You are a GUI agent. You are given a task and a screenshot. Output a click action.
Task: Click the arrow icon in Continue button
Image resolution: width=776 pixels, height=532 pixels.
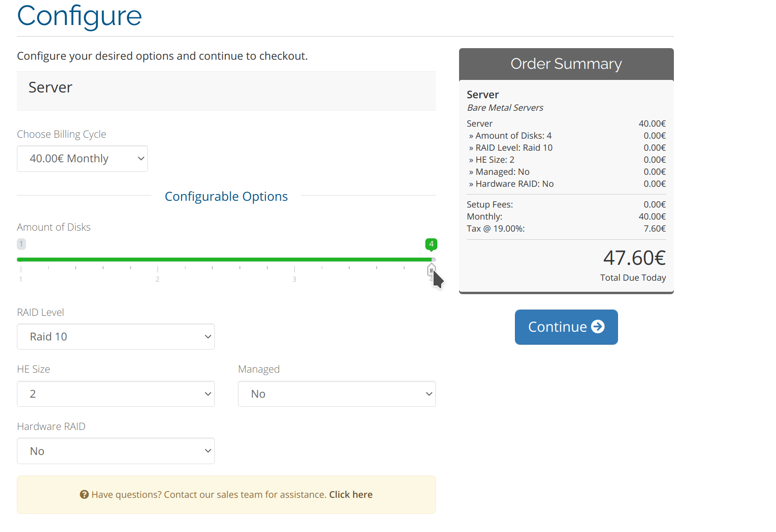[598, 327]
